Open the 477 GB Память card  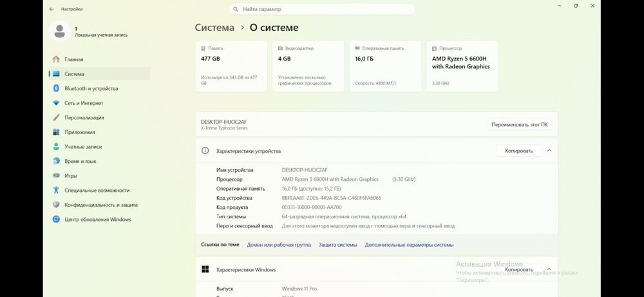[231, 66]
